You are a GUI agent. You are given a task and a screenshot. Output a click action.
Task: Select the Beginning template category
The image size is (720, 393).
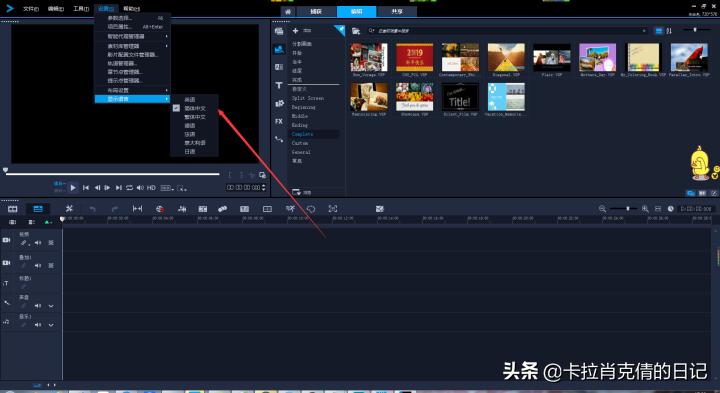tap(304, 107)
